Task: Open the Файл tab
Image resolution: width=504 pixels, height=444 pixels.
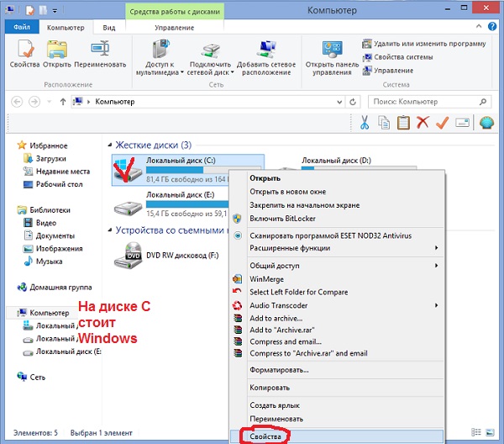Action: 22,27
